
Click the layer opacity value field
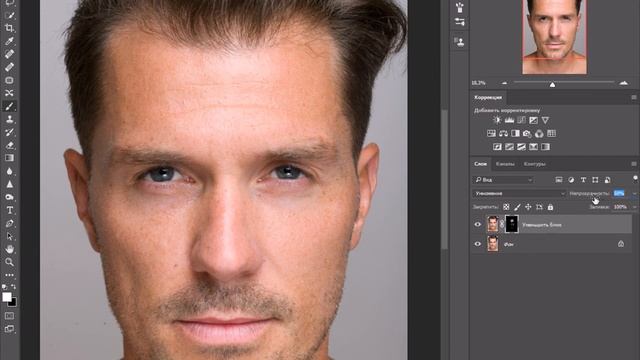pos(619,193)
